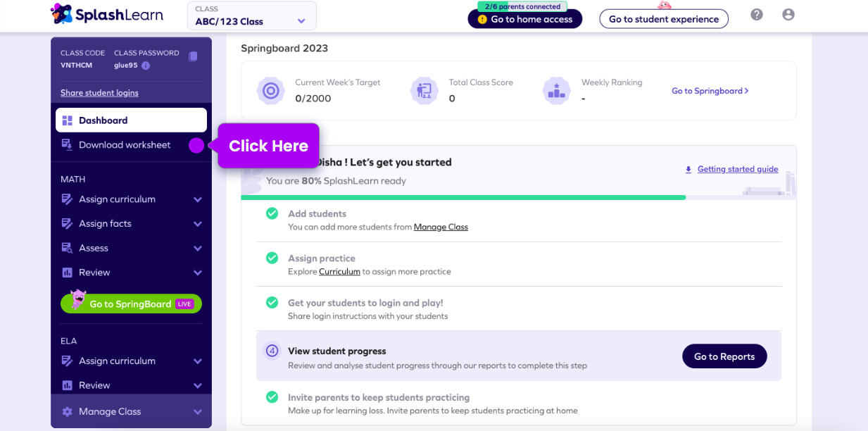Screen dimensions: 868x431
Task: Select Dashboard in the sidebar
Action: click(x=131, y=120)
